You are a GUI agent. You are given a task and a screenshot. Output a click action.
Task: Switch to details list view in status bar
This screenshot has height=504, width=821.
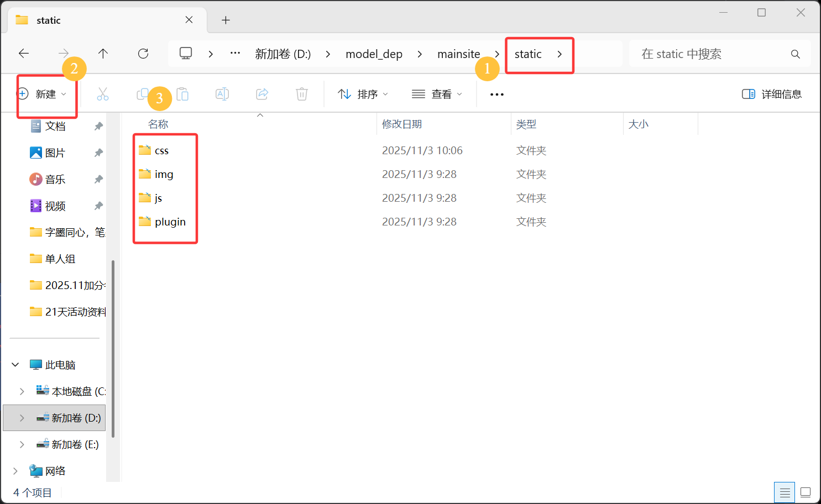pyautogui.click(x=785, y=492)
